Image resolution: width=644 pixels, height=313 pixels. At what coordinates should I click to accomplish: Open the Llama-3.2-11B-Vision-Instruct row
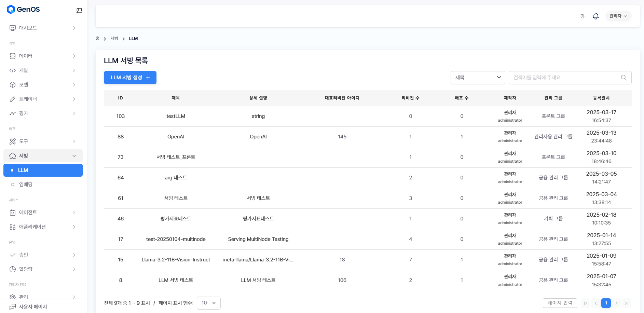tap(176, 260)
